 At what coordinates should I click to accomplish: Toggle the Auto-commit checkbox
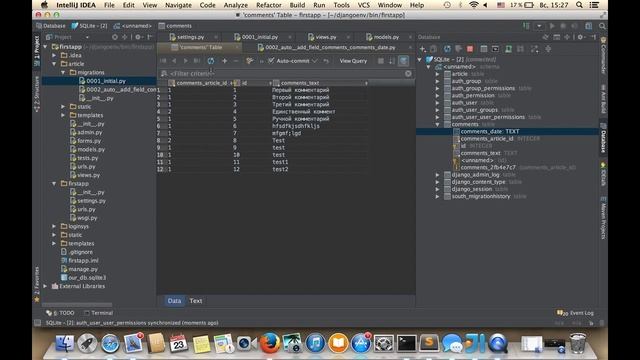(271, 61)
